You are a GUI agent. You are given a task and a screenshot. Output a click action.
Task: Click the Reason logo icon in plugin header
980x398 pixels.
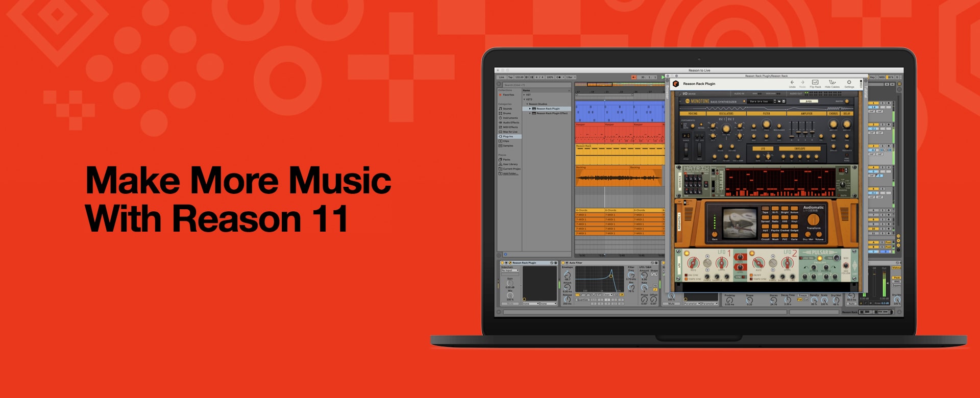point(676,84)
